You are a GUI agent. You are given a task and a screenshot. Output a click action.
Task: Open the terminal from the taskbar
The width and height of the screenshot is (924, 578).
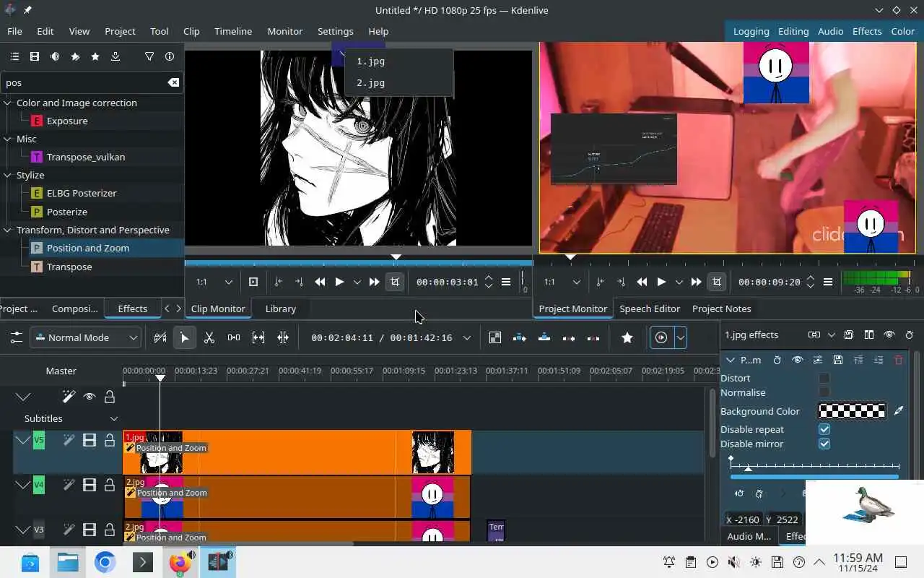(143, 562)
